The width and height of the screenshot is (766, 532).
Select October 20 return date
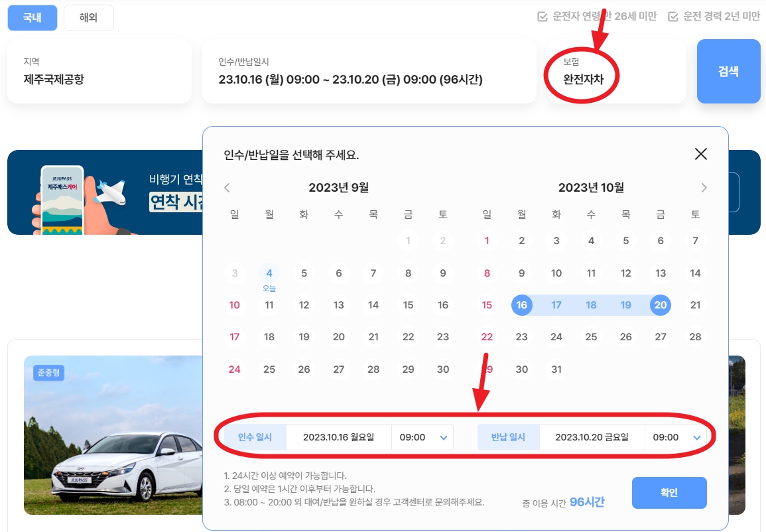coord(660,305)
